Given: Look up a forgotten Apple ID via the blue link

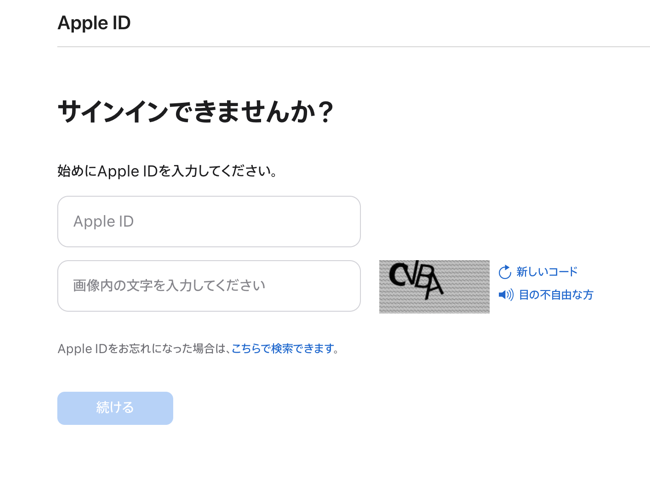Looking at the screenshot, I should coord(283,349).
